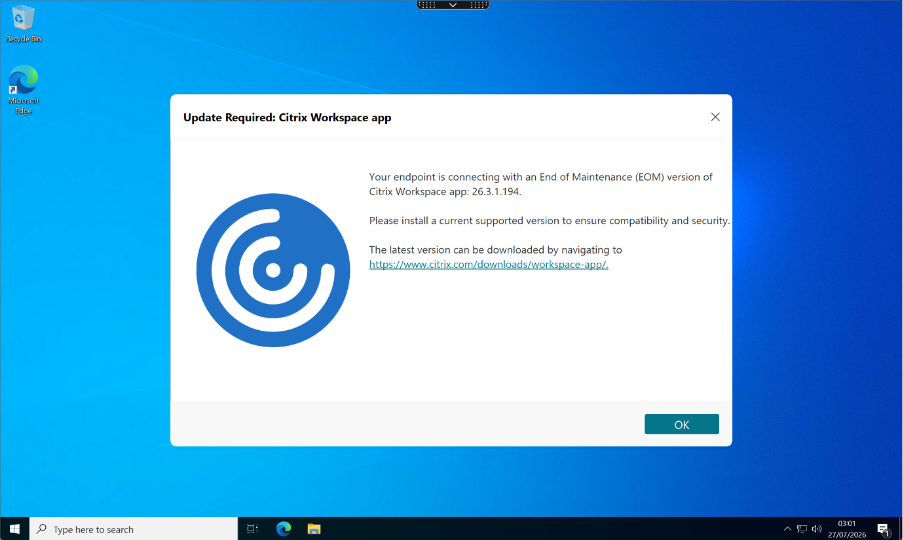Click the Type here to search box

click(134, 528)
